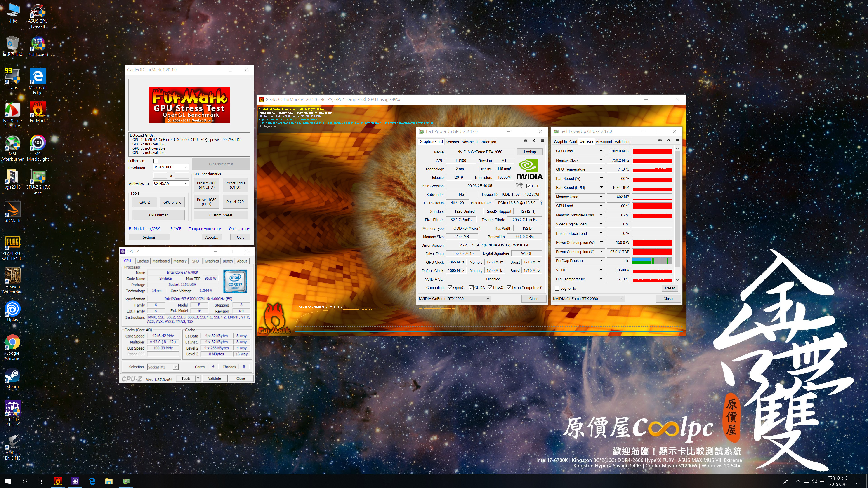The width and height of the screenshot is (868, 488).
Task: Switch to CPU-Z Caches tab
Action: pyautogui.click(x=143, y=261)
